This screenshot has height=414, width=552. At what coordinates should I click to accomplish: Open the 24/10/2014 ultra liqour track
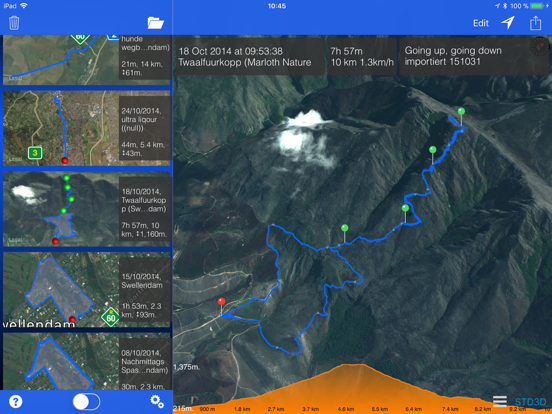pyautogui.click(x=87, y=128)
